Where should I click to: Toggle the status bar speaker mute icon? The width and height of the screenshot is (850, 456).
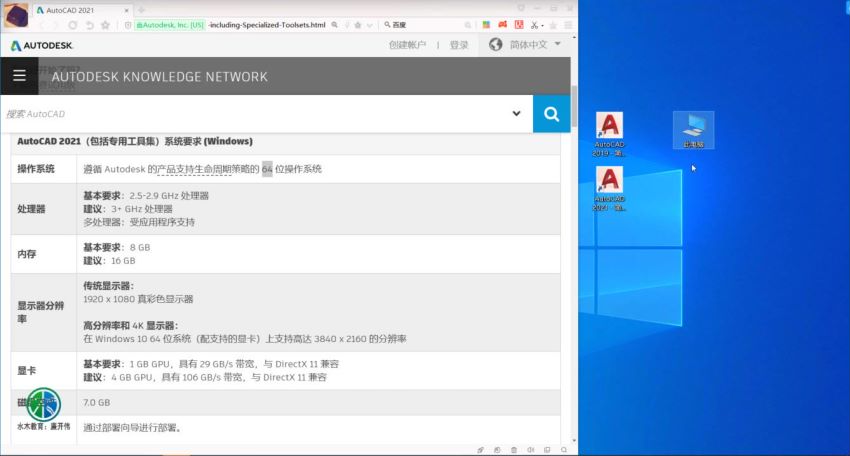tap(531, 450)
